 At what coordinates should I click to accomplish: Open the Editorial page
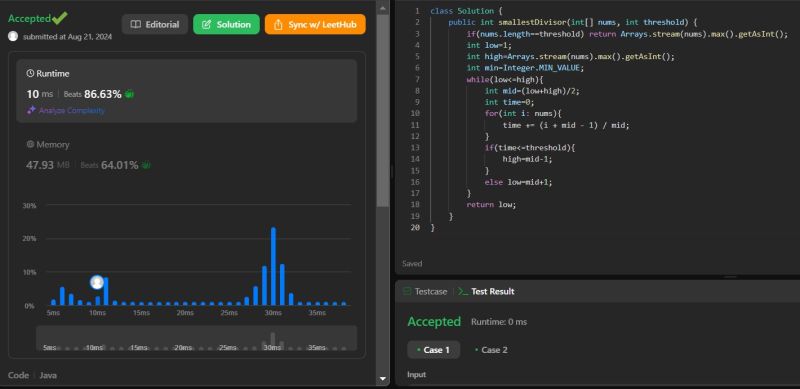click(x=155, y=25)
